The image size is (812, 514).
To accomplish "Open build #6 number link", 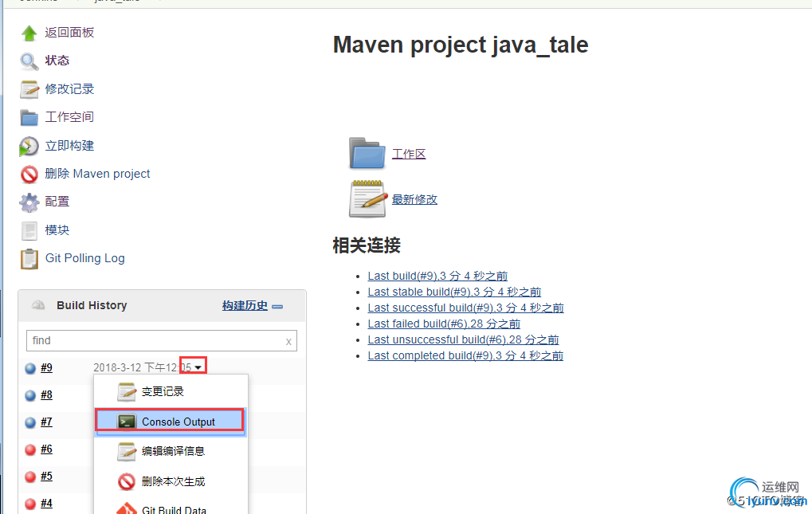I will [x=46, y=449].
